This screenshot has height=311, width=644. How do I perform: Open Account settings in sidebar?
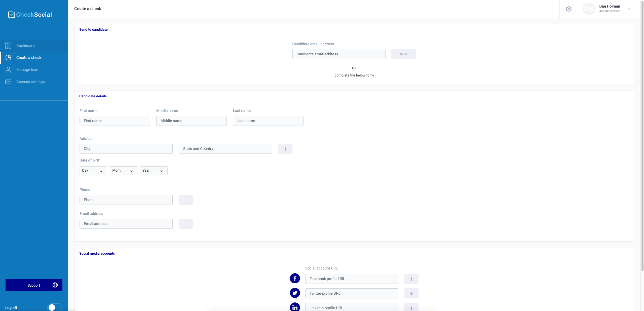[x=30, y=82]
